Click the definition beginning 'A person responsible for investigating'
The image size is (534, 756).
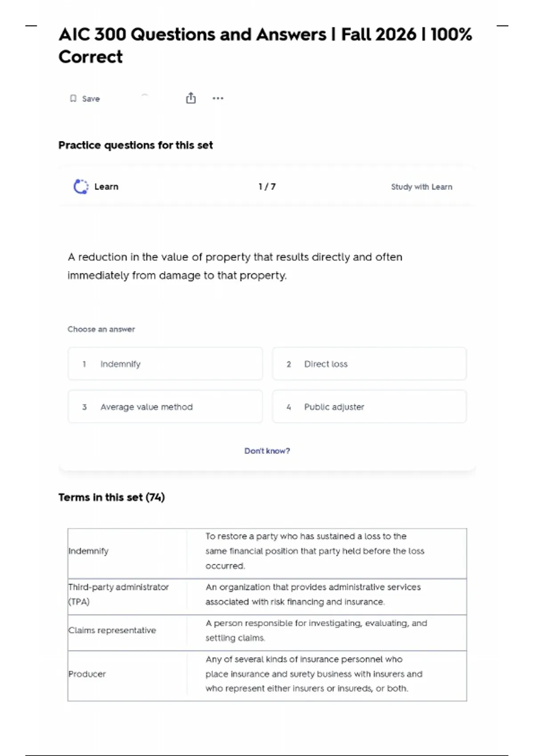[x=316, y=630]
